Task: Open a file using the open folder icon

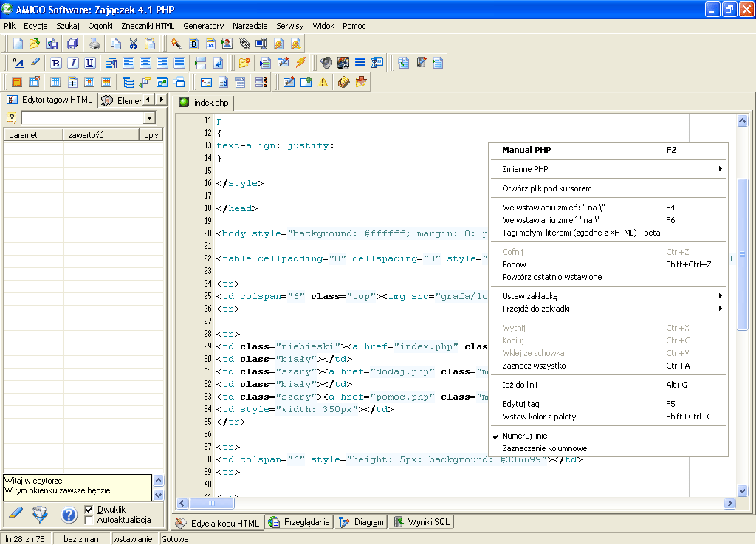Action: tap(34, 44)
